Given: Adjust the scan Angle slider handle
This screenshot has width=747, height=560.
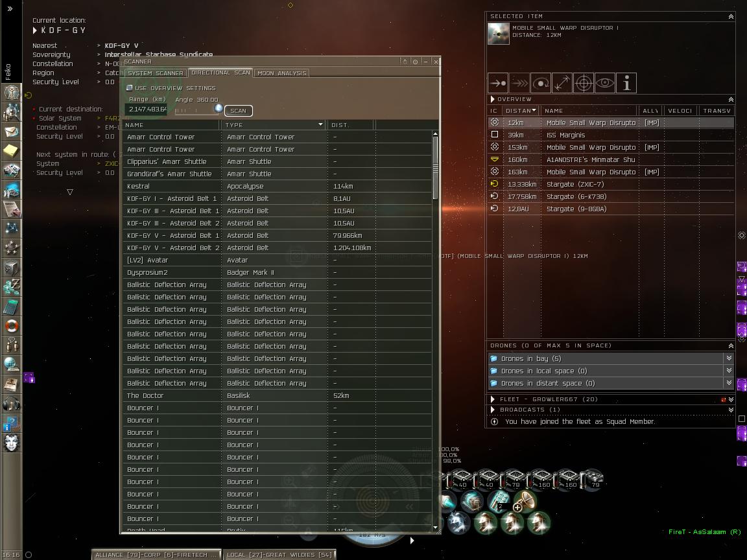Looking at the screenshot, I should (218, 108).
